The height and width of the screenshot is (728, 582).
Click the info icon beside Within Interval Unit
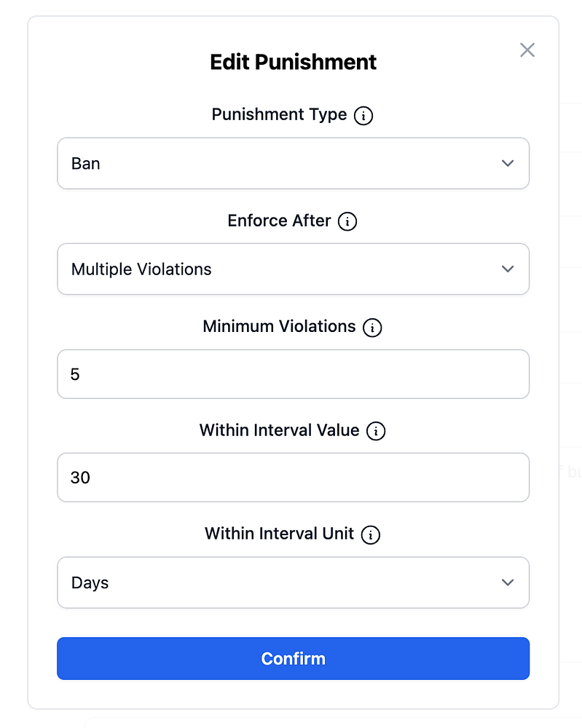pyautogui.click(x=371, y=535)
